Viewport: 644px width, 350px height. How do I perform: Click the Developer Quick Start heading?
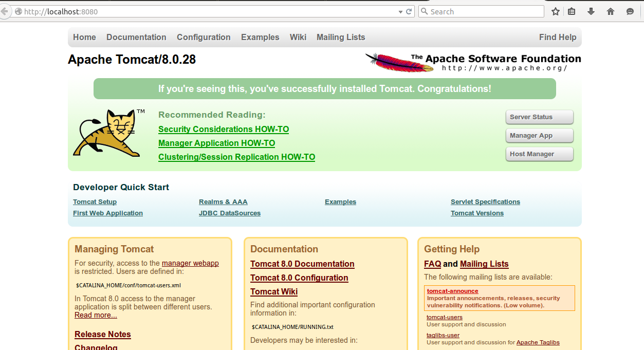click(x=121, y=188)
